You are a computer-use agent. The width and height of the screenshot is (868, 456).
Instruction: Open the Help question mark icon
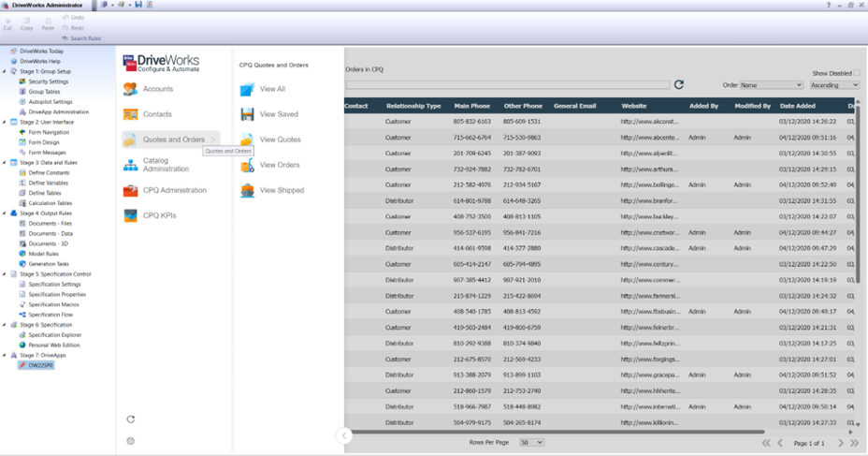pos(829,5)
